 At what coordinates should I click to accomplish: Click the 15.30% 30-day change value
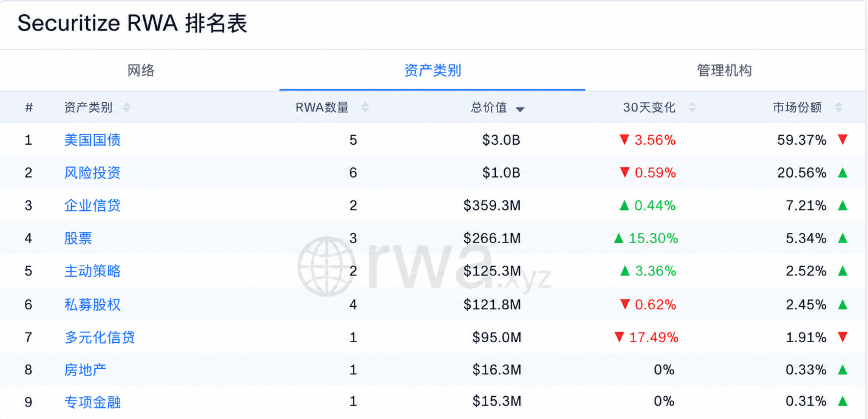pyautogui.click(x=653, y=238)
